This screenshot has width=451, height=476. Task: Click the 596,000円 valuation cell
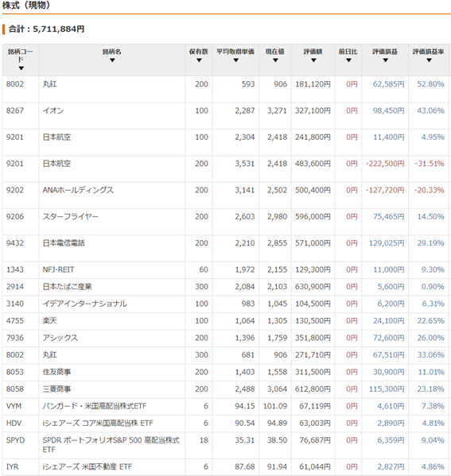313,216
